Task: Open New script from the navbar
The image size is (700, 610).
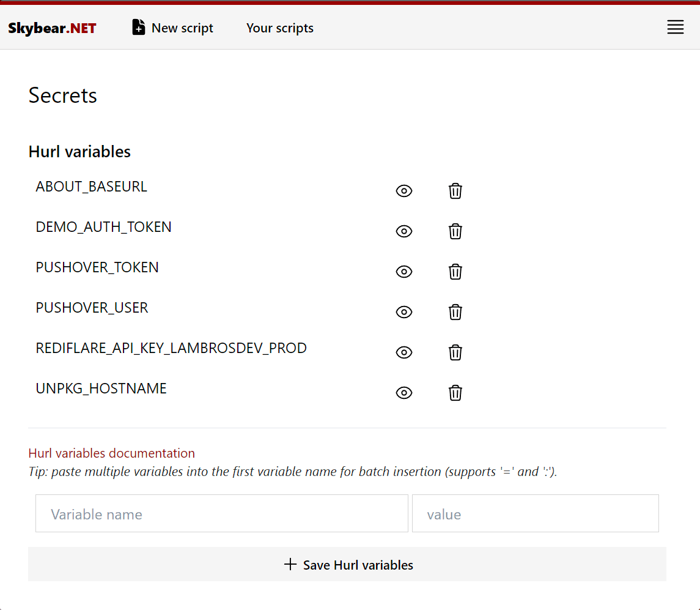Action: point(182,28)
